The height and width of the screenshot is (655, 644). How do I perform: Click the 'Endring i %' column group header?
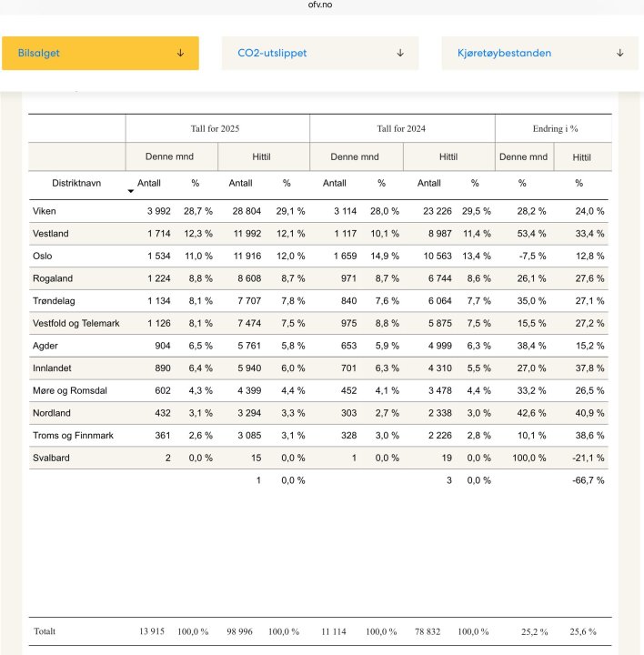(555, 128)
